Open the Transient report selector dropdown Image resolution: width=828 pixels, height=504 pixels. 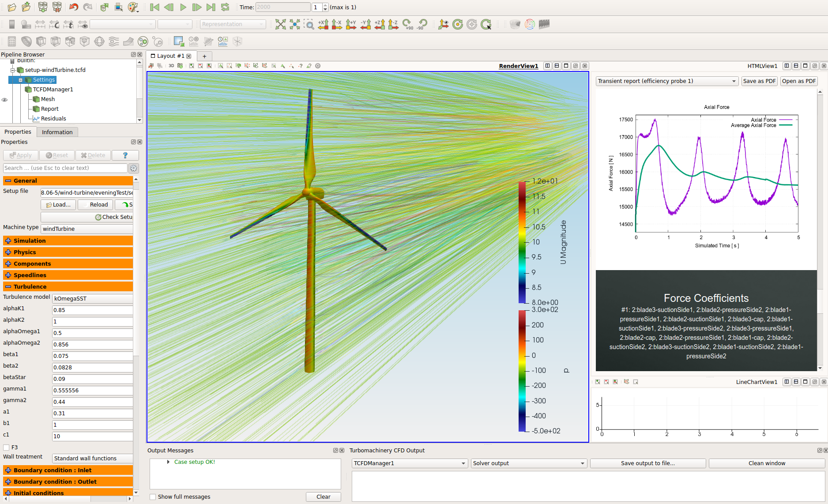tap(666, 81)
